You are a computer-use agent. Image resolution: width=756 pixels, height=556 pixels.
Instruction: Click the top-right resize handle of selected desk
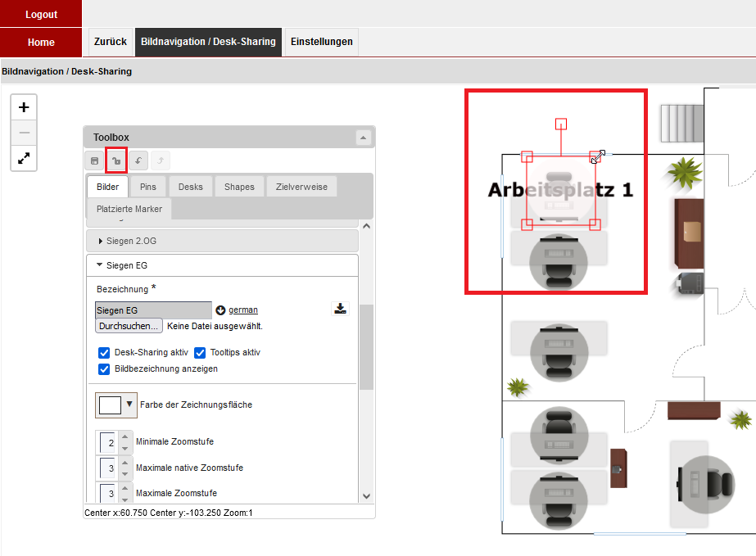595,156
